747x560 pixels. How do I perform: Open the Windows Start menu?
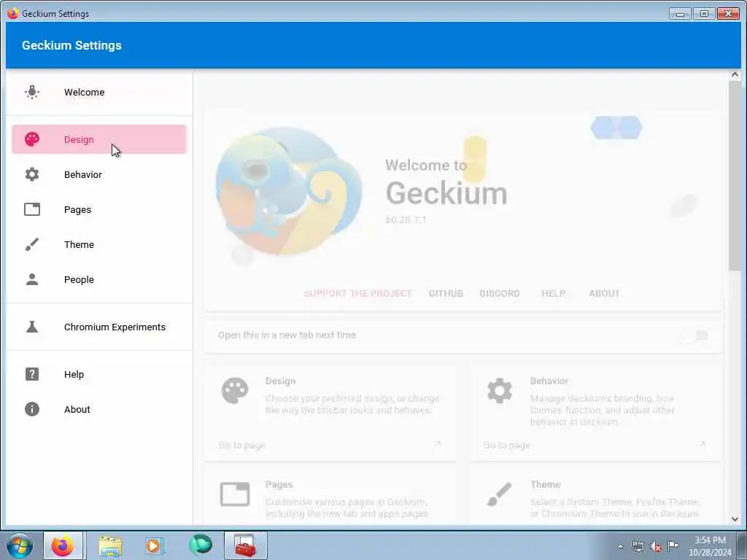20,545
